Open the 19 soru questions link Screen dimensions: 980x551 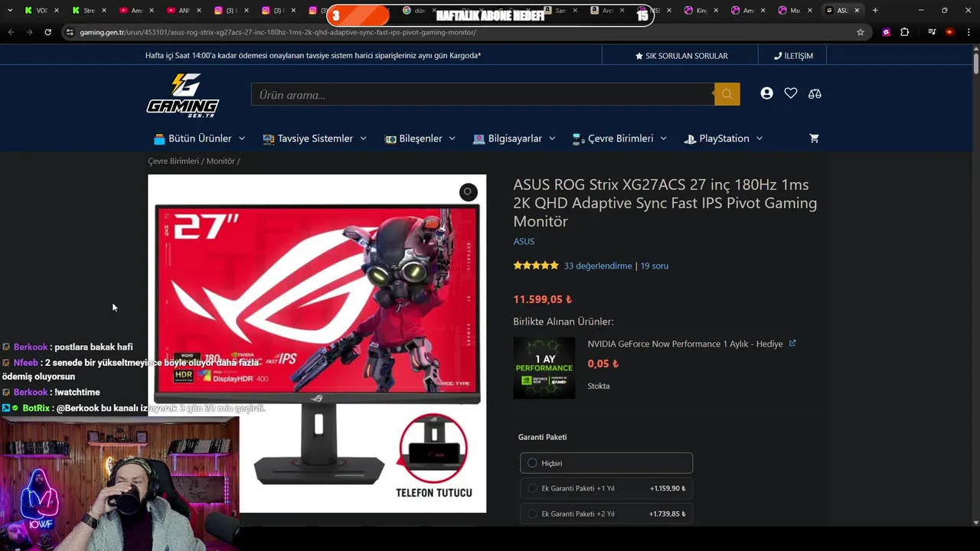click(655, 266)
